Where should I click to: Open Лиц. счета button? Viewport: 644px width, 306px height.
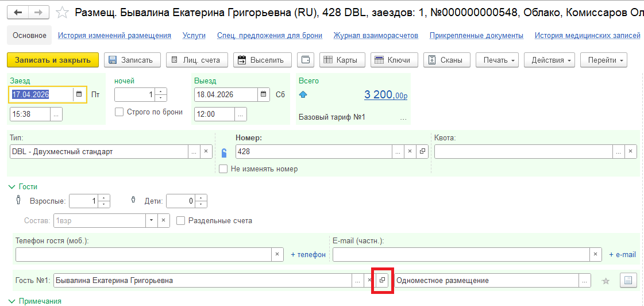tap(197, 60)
